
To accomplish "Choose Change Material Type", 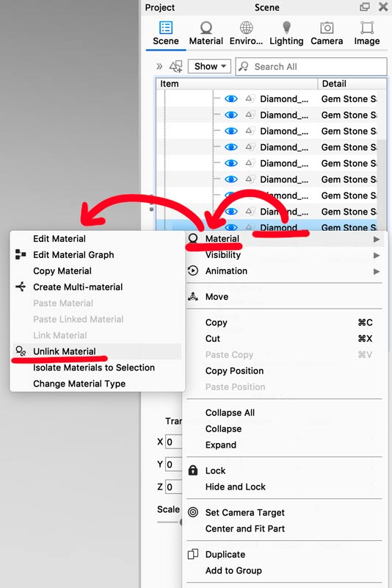I will 98,384.
